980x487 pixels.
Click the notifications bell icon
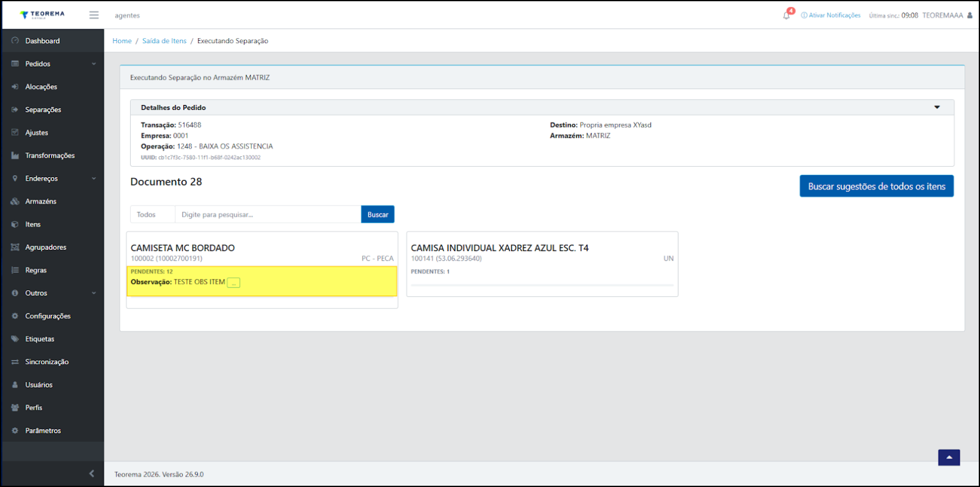786,15
